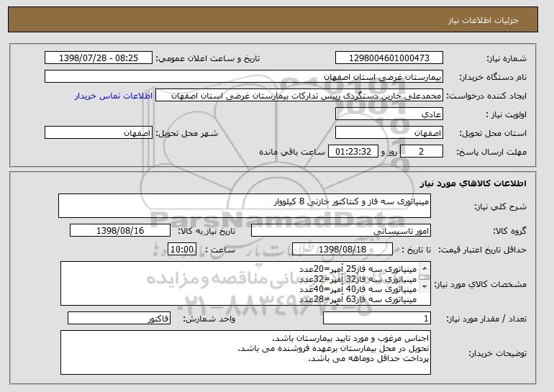Screen dimensions: 554x392
Task: Click the note line اجناس مرغوب و مورد تایید بیمارستان باشد
Action: point(350,338)
